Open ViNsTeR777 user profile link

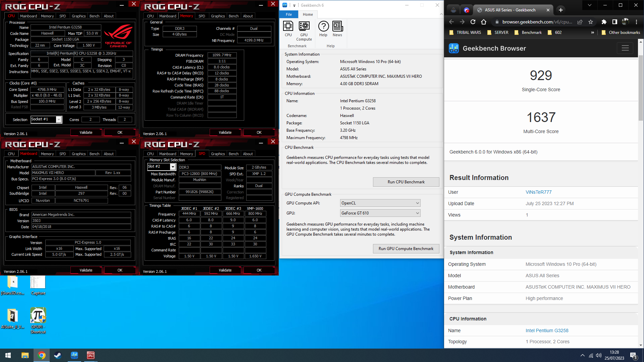point(538,192)
